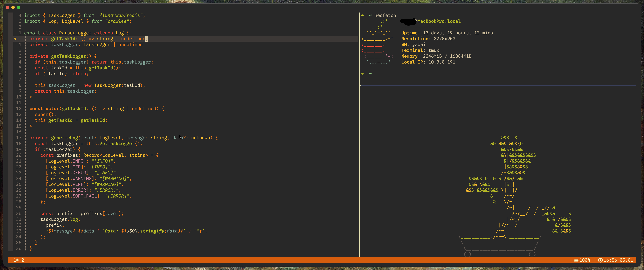644x270 pixels.
Task: Click the green fullscreen window button
Action: click(18, 7)
